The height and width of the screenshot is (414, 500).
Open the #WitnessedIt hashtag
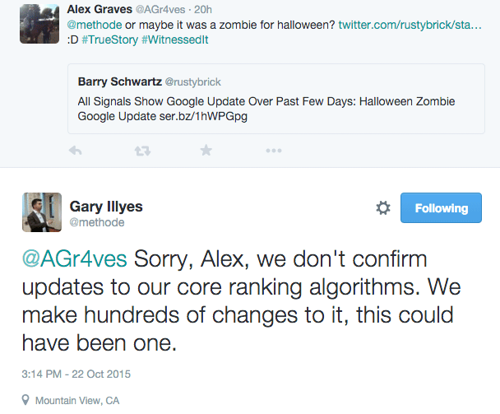pos(175,40)
